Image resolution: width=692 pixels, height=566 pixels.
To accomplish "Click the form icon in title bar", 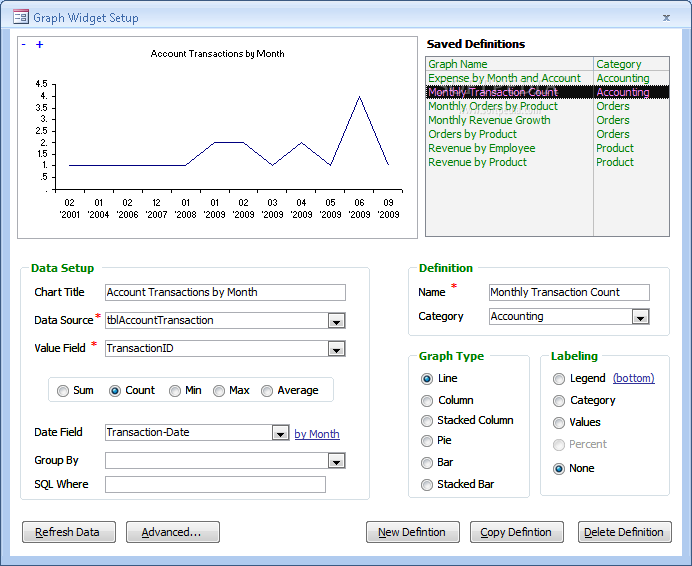I will point(21,17).
